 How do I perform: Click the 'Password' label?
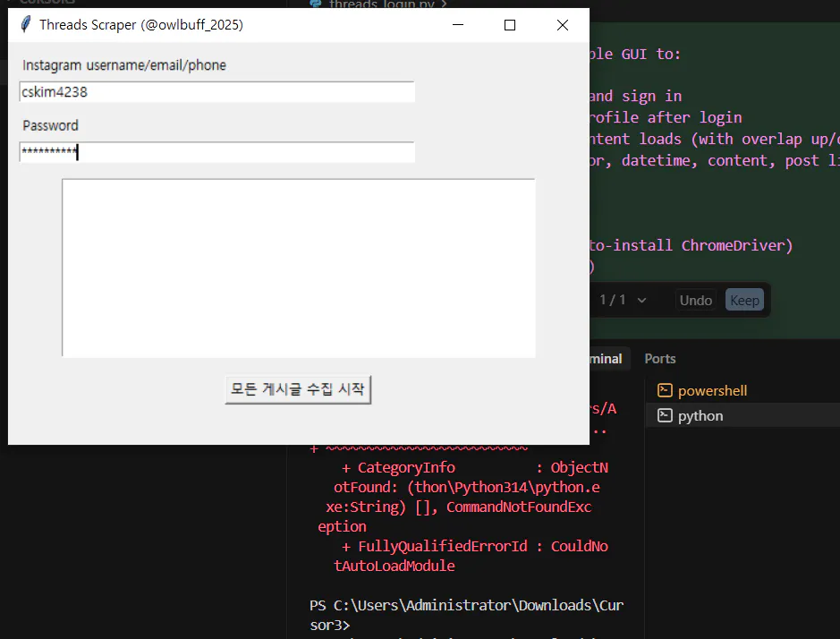click(x=50, y=125)
